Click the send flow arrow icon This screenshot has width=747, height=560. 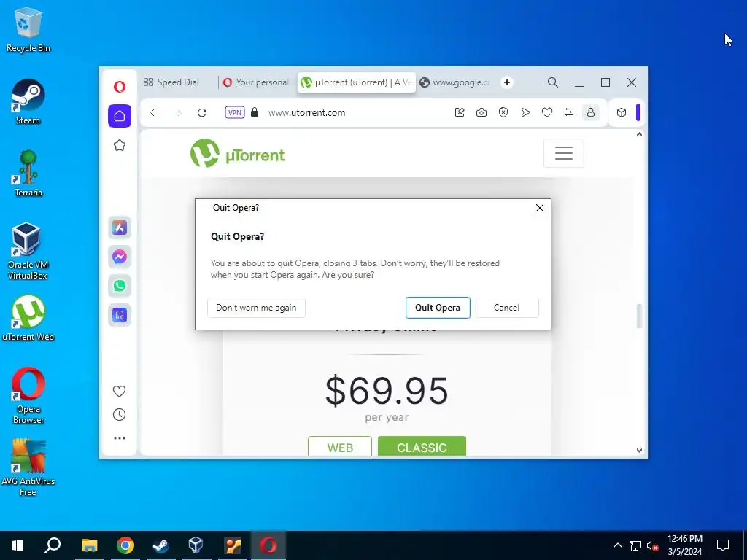point(525,113)
